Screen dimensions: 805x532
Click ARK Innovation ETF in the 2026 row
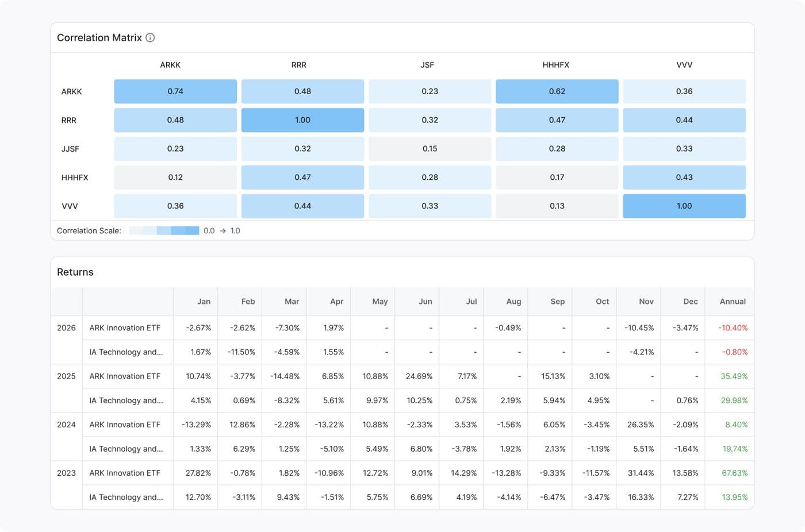(125, 328)
